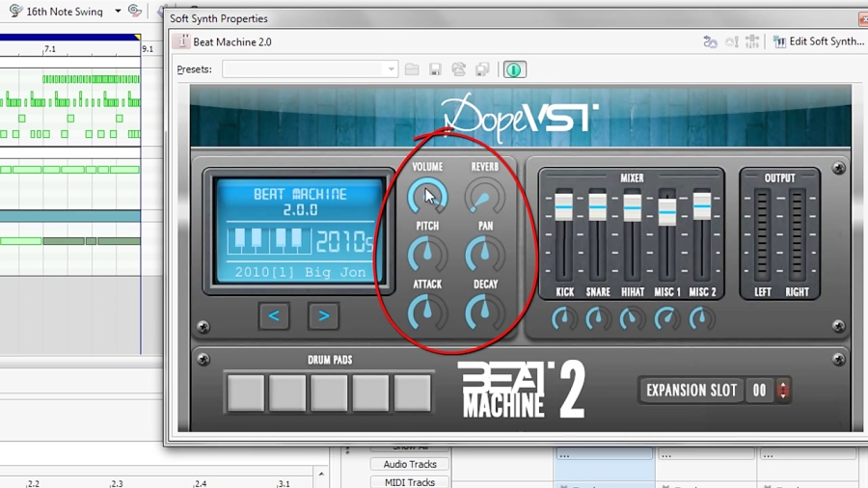Click the knob below Hihat channel
Viewport: 868px width, 488px height.
632,319
